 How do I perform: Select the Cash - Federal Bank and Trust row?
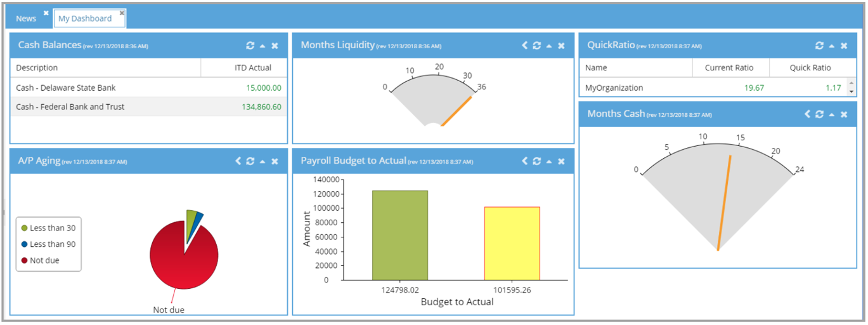148,107
